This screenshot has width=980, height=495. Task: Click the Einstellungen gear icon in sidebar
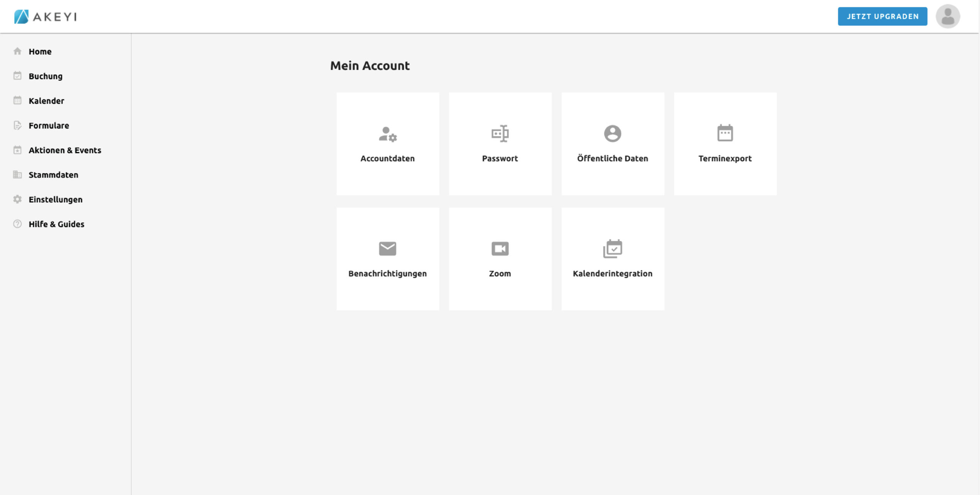tap(17, 199)
